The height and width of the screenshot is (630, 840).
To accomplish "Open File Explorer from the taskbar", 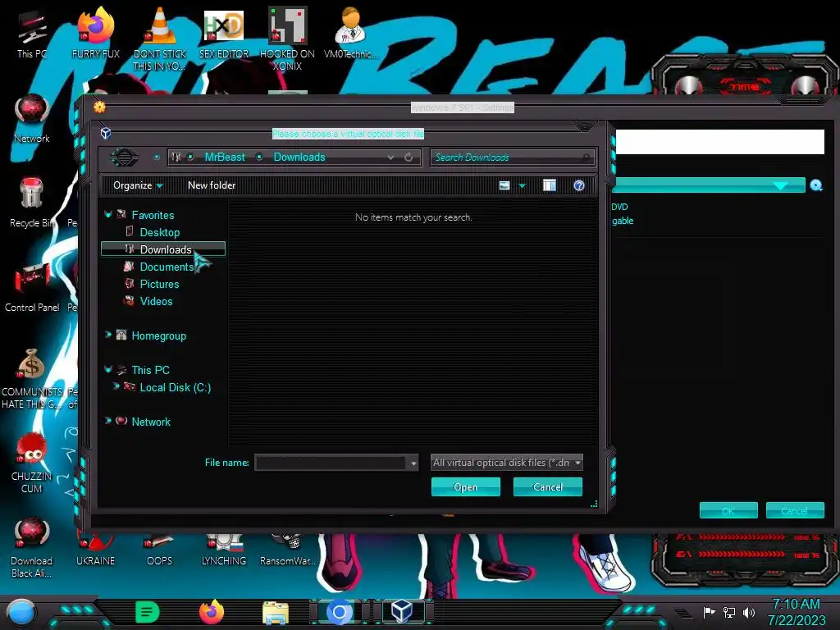I will pyautogui.click(x=276, y=612).
